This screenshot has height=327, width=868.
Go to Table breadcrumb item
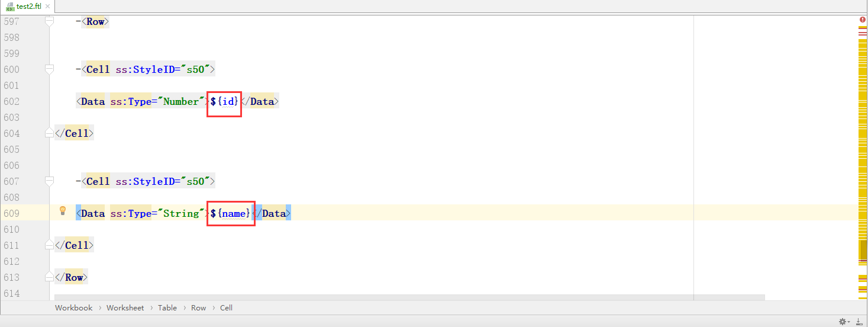(x=167, y=307)
